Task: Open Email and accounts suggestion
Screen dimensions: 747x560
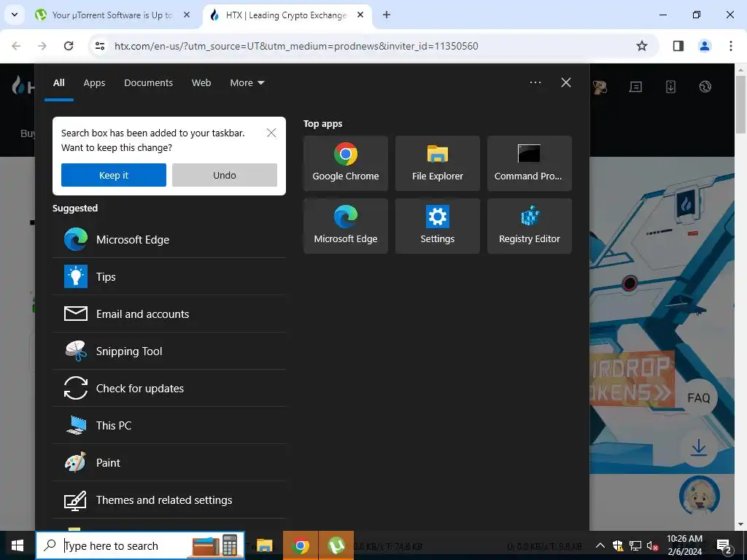Action: [x=169, y=314]
